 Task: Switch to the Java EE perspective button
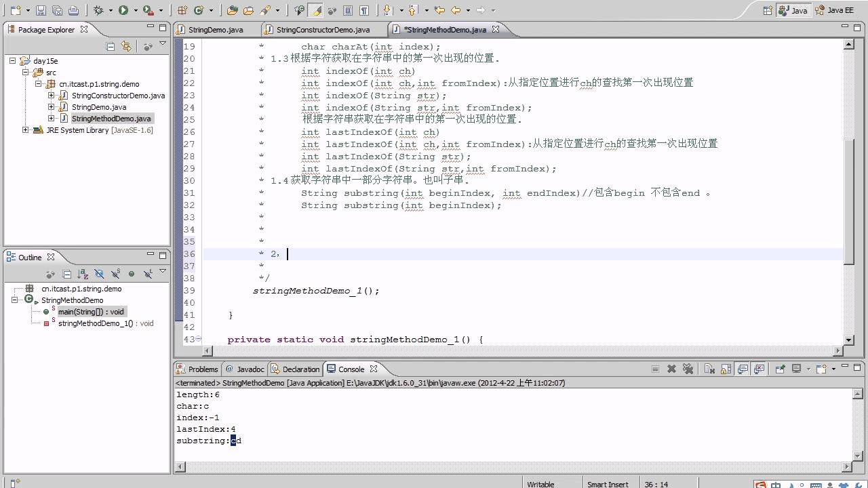pyautogui.click(x=834, y=10)
